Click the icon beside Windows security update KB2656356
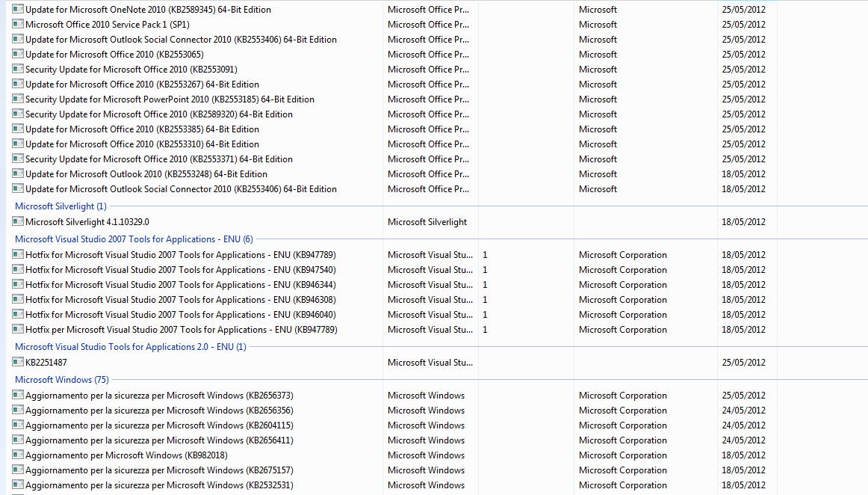Screen dimensions: 868x495 (18, 410)
